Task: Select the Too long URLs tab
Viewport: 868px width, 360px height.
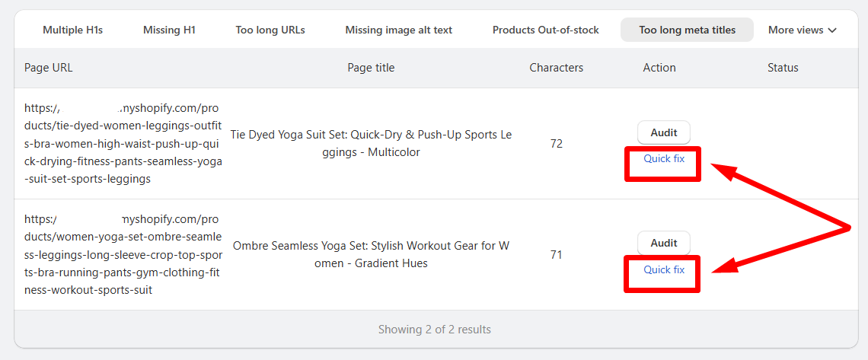Action: tap(270, 30)
